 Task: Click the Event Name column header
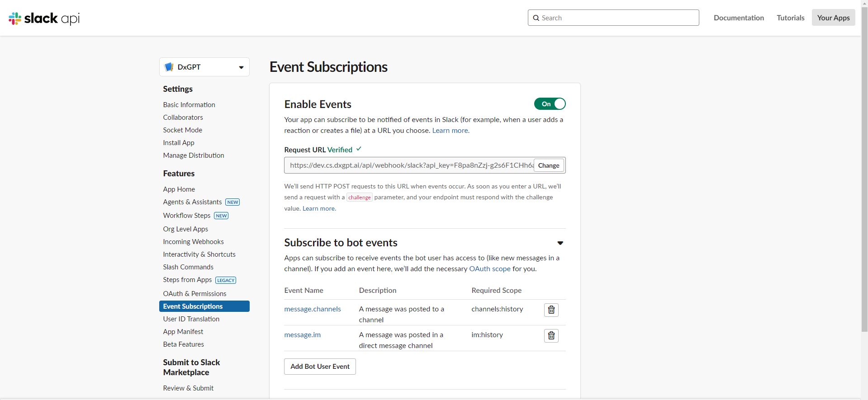pos(304,291)
